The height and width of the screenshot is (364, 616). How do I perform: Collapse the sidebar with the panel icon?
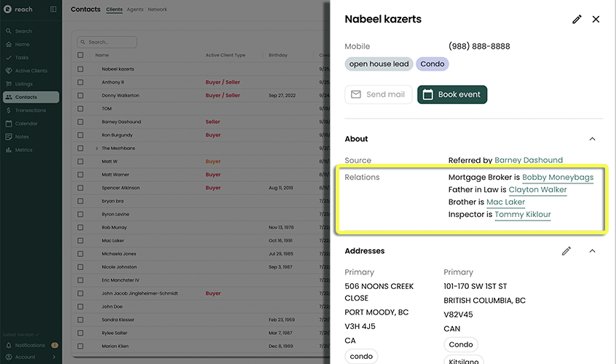tap(53, 9)
